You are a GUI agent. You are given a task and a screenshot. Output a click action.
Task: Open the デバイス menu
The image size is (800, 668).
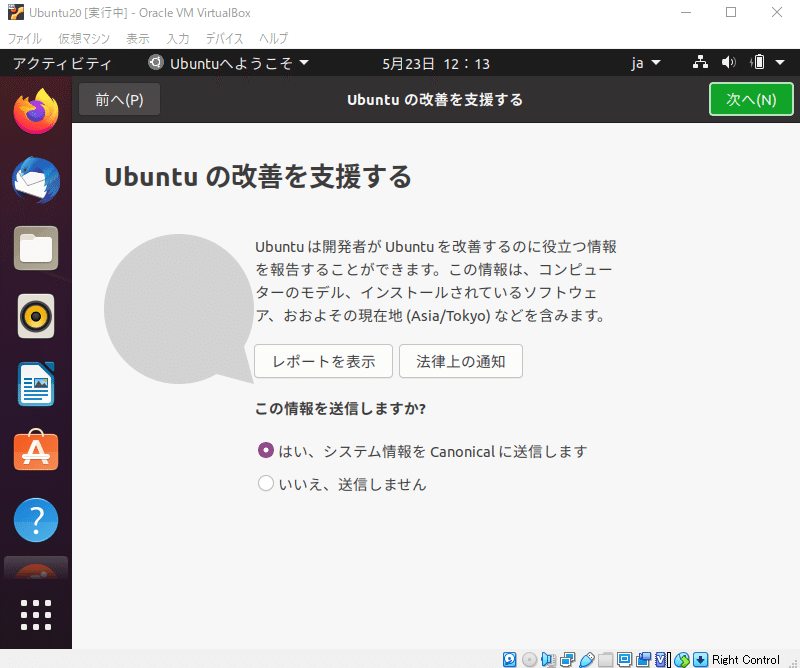[x=224, y=38]
